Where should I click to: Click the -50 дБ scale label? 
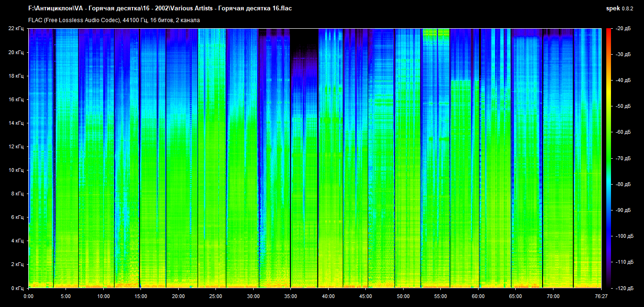pos(623,106)
